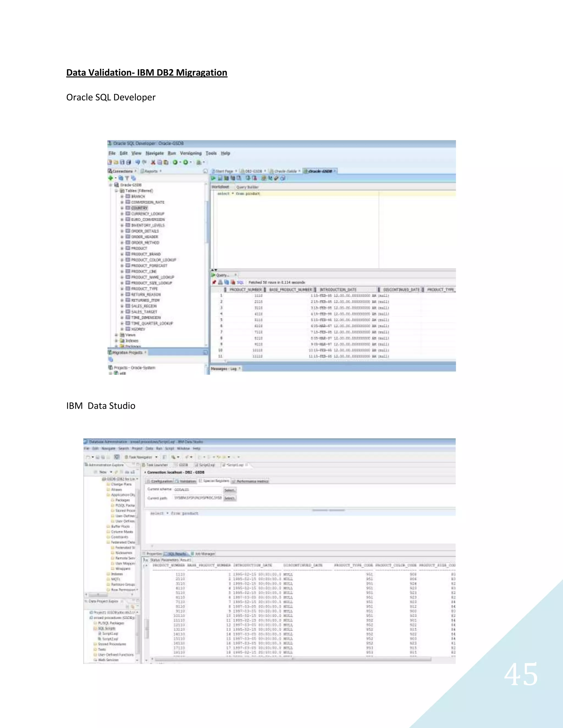563x728 pixels.
Task: Open the Script2.sql editor tab in Data Studio
Action: coord(205,465)
